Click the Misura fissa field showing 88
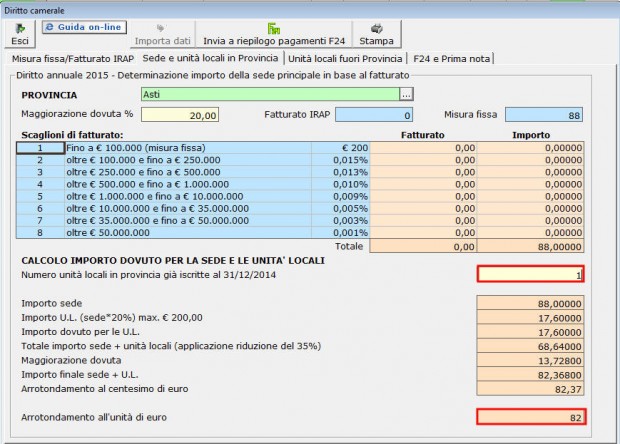Screen dimensions: 620x444 544,115
